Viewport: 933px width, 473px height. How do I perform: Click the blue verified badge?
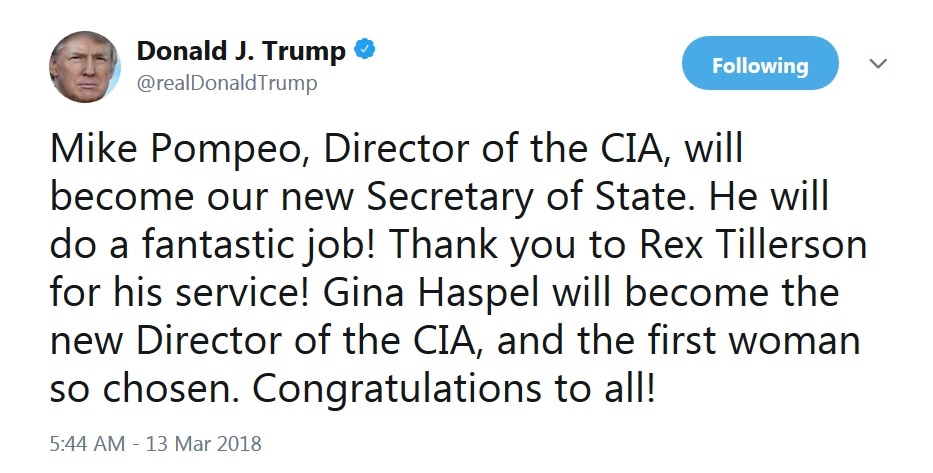pos(364,49)
